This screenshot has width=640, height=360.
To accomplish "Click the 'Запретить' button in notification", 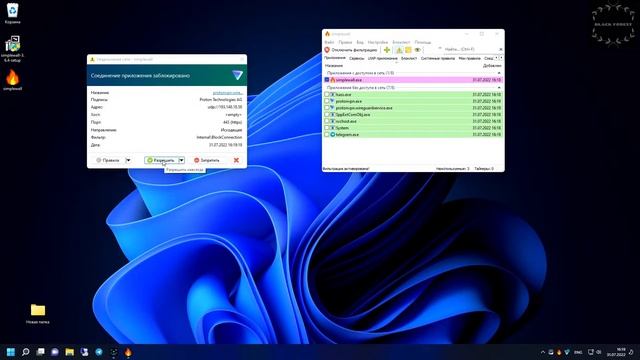I will click(x=207, y=160).
